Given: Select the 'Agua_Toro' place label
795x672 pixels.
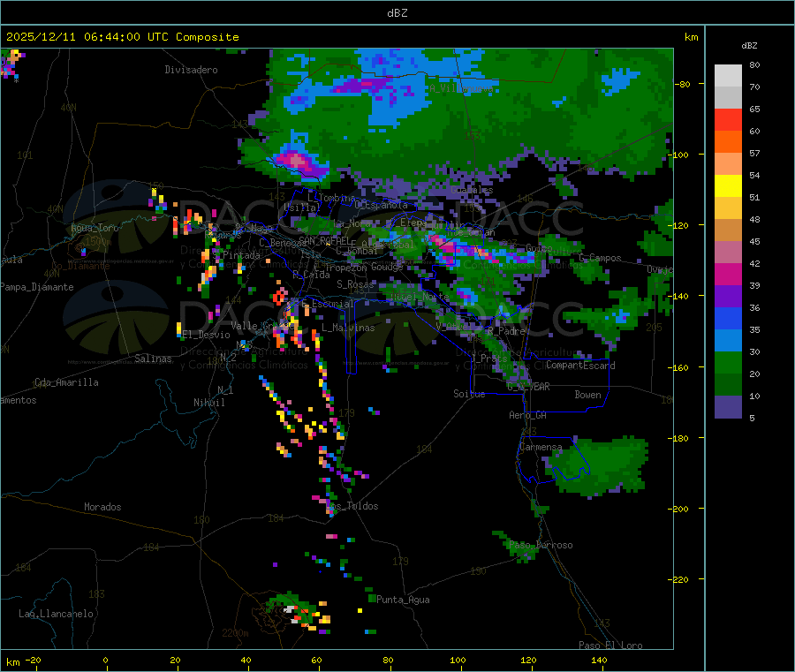Looking at the screenshot, I should 95,228.
